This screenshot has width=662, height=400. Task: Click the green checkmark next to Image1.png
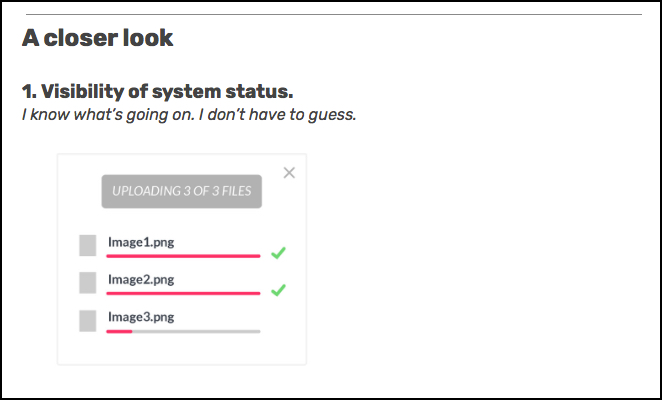(x=279, y=253)
